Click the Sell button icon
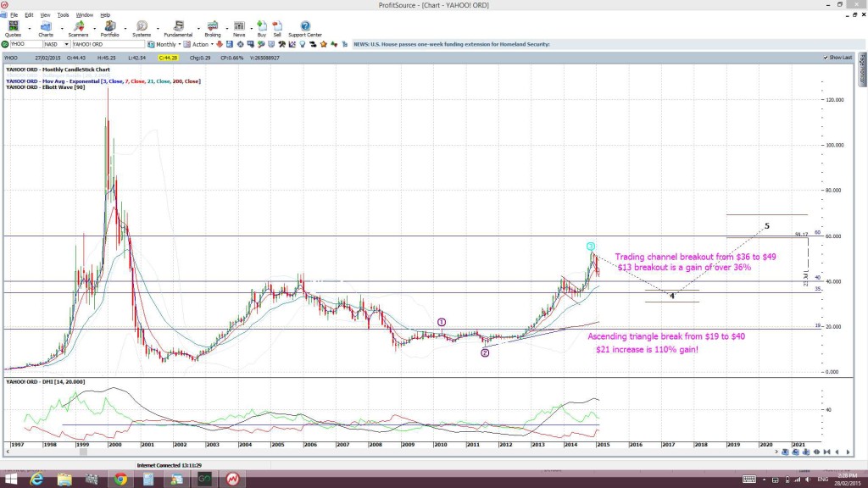 coord(277,28)
